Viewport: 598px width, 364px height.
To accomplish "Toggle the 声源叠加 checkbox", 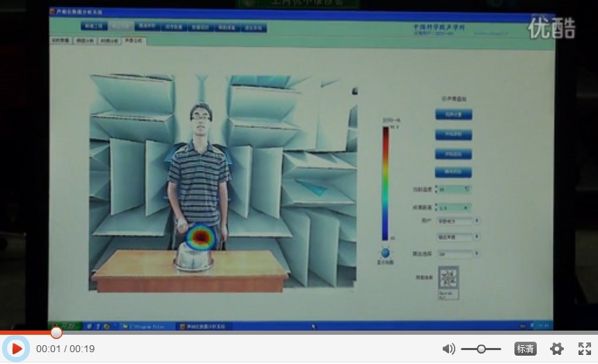I will tap(443, 99).
